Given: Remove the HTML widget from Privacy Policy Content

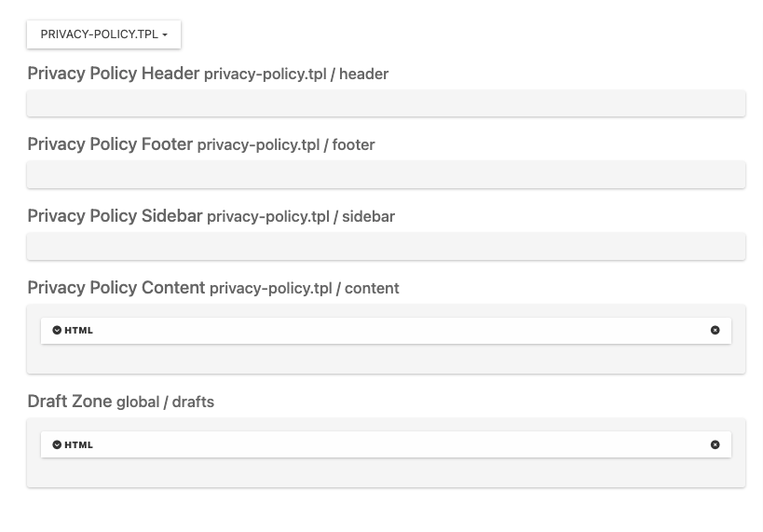Looking at the screenshot, I should pos(715,331).
